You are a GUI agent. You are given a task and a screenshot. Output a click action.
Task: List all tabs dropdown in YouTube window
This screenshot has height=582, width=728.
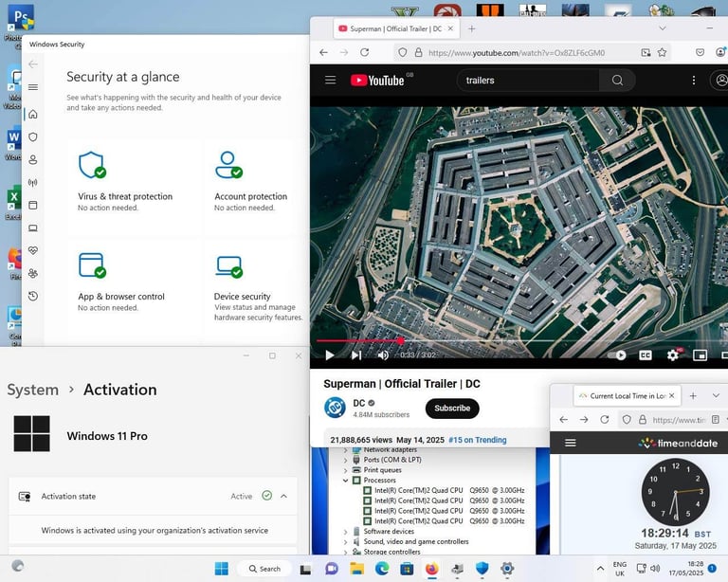pyautogui.click(x=662, y=28)
